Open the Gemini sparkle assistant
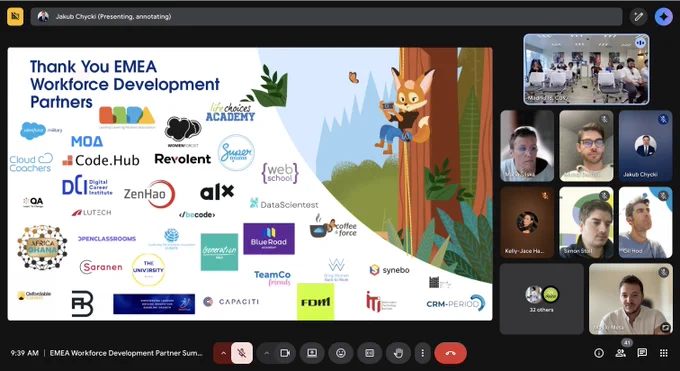This screenshot has height=371, width=680. point(664,16)
